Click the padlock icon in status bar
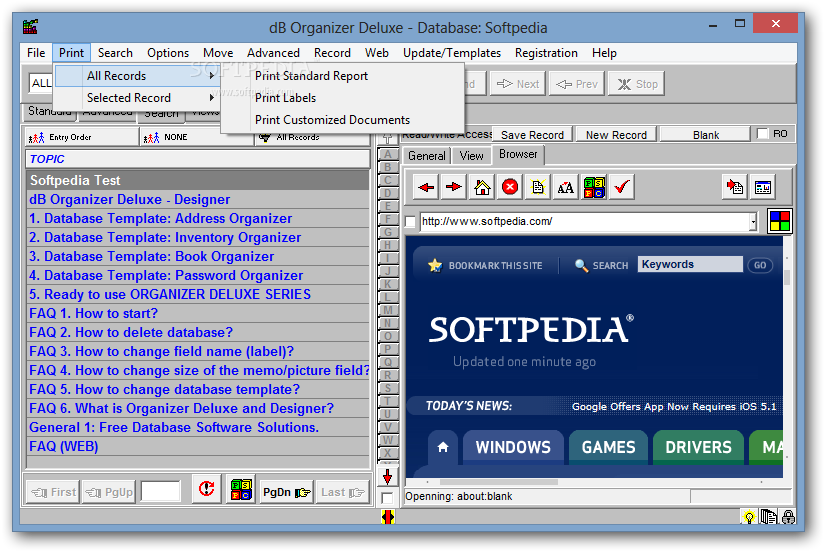 [788, 517]
